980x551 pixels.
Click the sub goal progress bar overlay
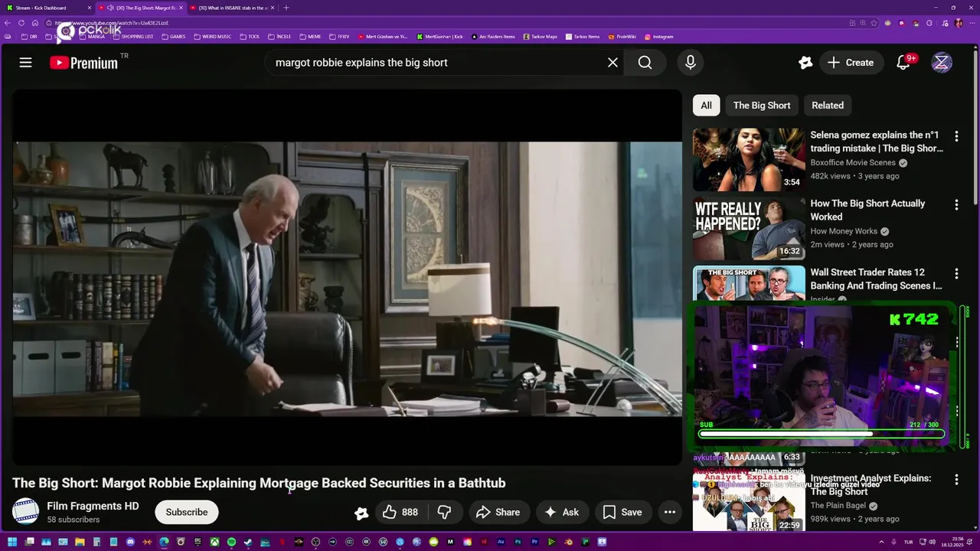coord(822,433)
